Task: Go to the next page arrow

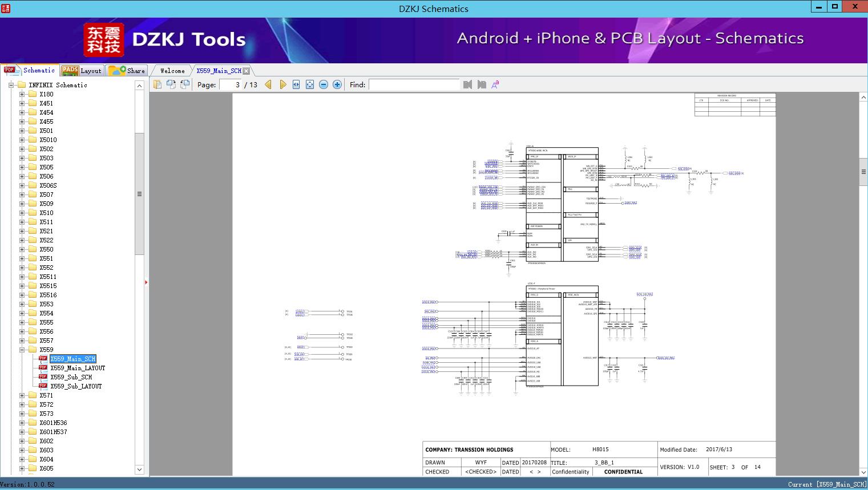Action: pos(282,84)
